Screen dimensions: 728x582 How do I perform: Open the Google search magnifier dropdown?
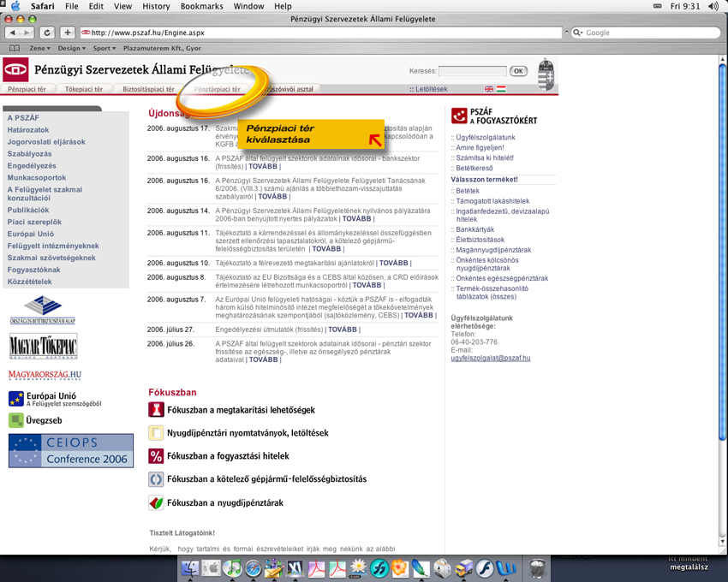578,33
